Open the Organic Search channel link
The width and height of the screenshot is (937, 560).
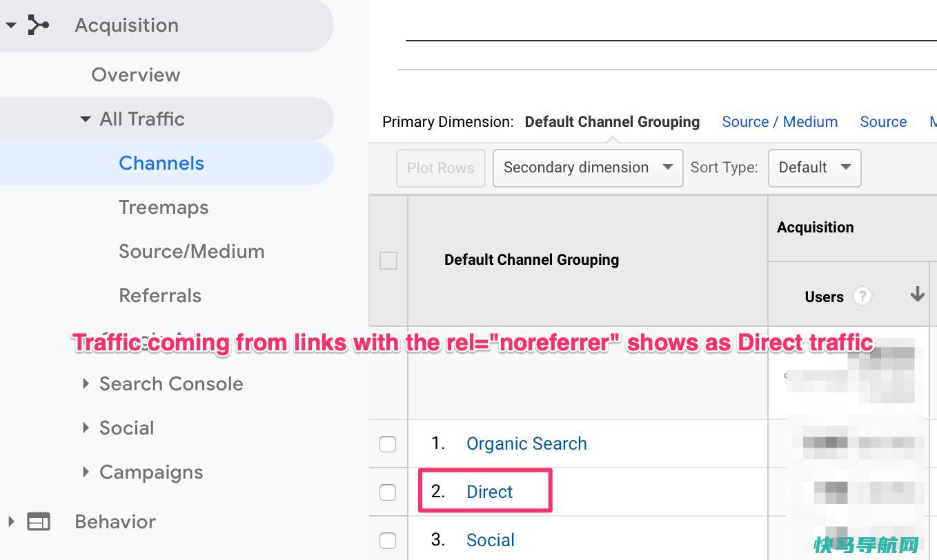(x=526, y=443)
